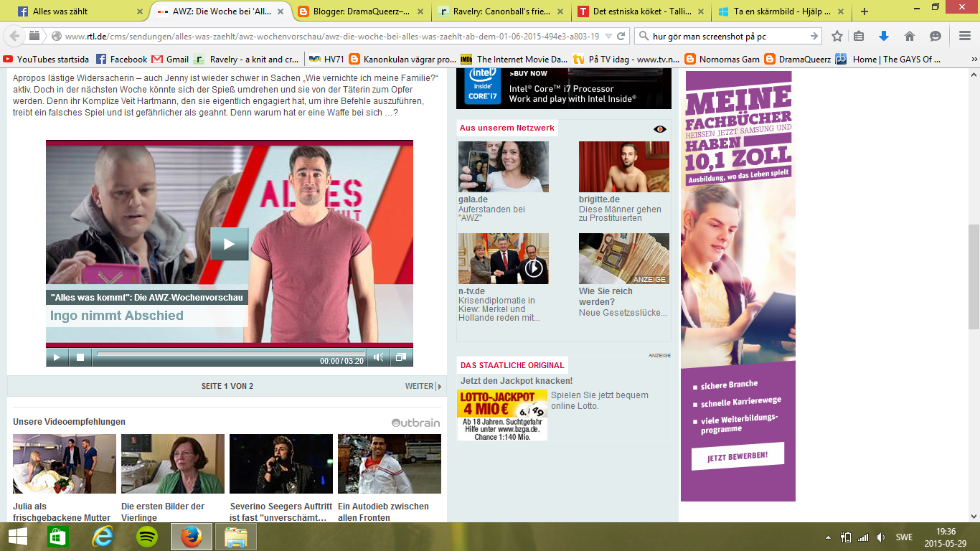Viewport: 980px width, 551px height.
Task: Click the Outbrain logo
Action: click(x=415, y=423)
